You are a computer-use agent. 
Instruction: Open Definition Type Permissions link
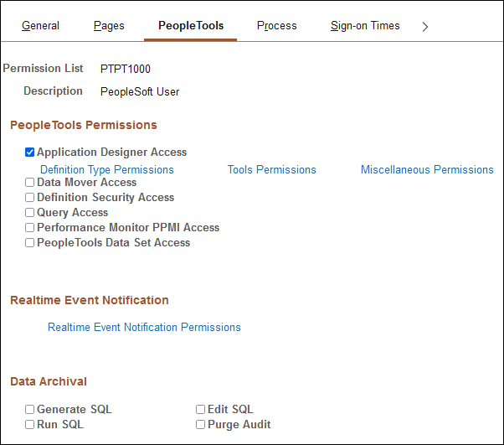tap(107, 170)
